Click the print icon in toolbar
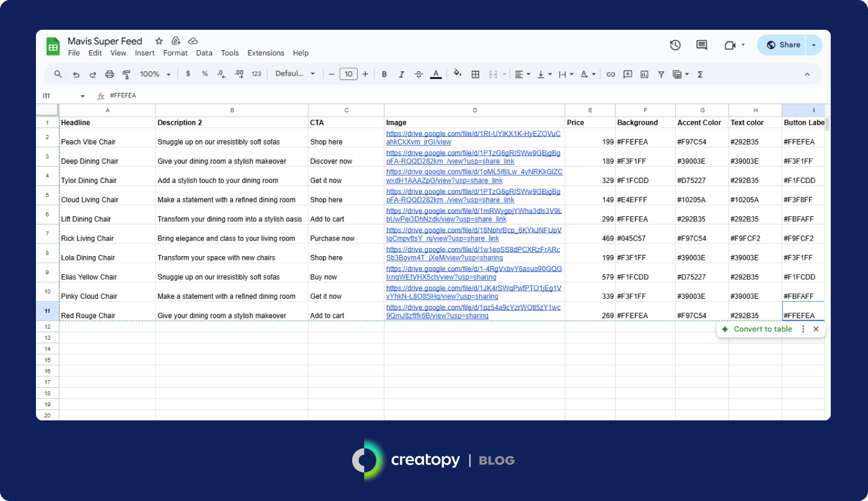 click(110, 74)
